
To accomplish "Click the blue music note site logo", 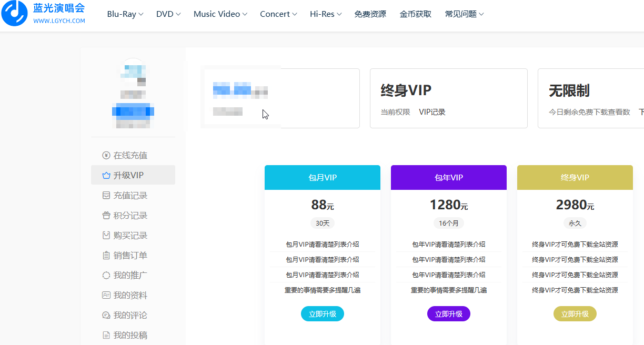I will coord(14,13).
